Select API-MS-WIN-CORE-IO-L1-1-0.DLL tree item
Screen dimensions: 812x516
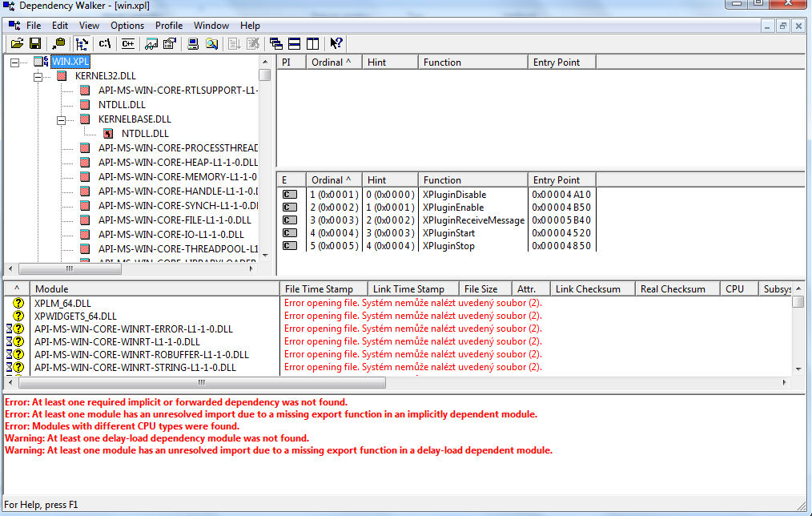[x=171, y=234]
